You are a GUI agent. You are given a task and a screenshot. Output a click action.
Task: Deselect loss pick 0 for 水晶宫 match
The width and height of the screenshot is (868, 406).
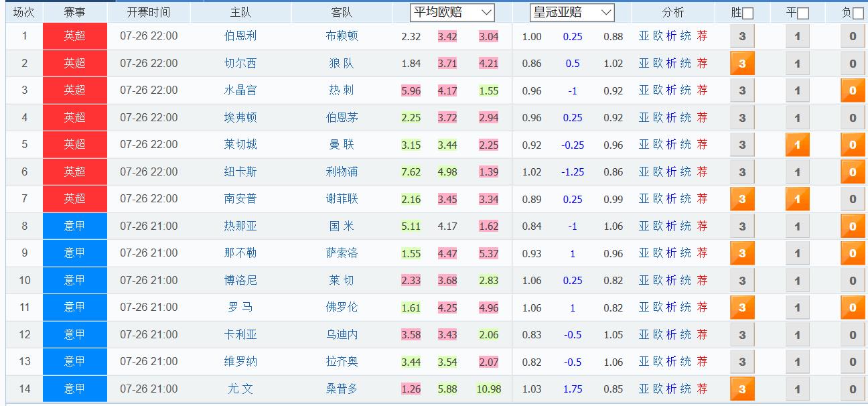click(x=853, y=90)
